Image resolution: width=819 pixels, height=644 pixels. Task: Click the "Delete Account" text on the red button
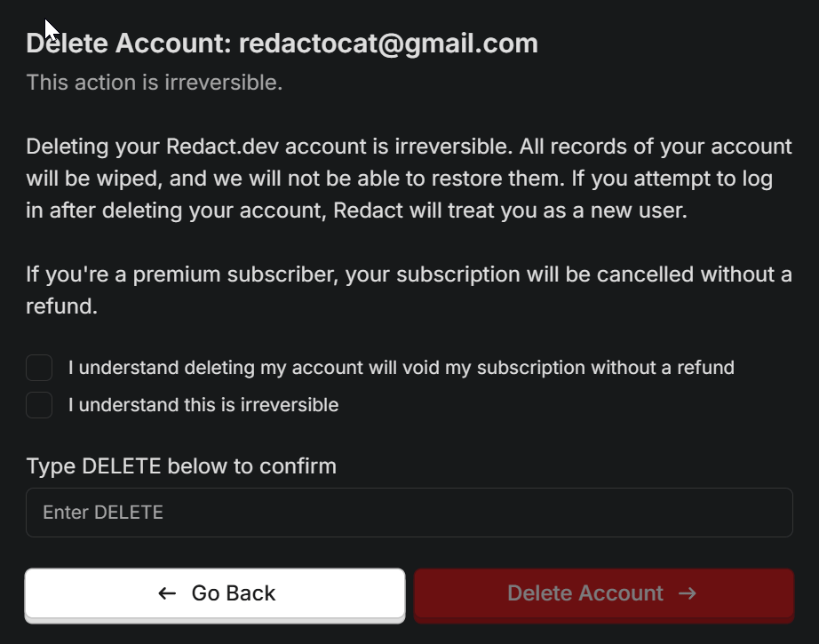click(585, 593)
